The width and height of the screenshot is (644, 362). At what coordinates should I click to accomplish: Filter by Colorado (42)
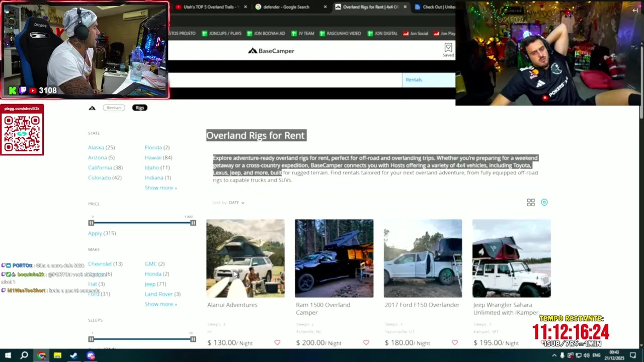105,177
